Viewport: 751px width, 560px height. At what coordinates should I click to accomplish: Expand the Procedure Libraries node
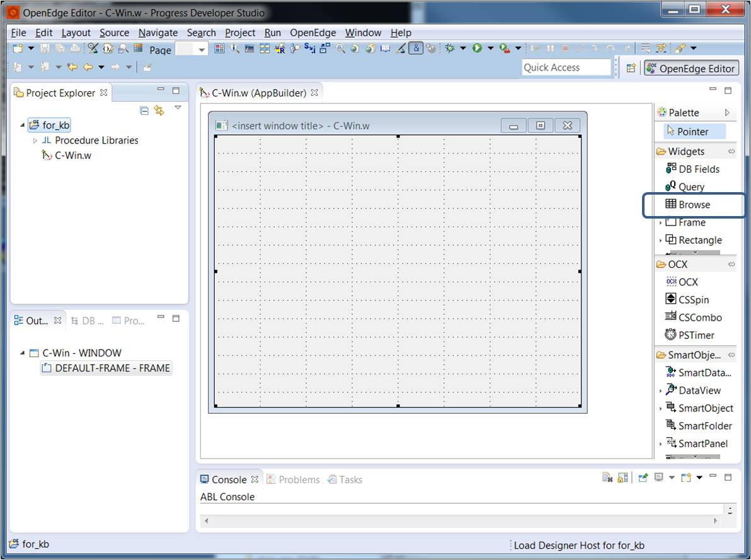pyautogui.click(x=36, y=140)
